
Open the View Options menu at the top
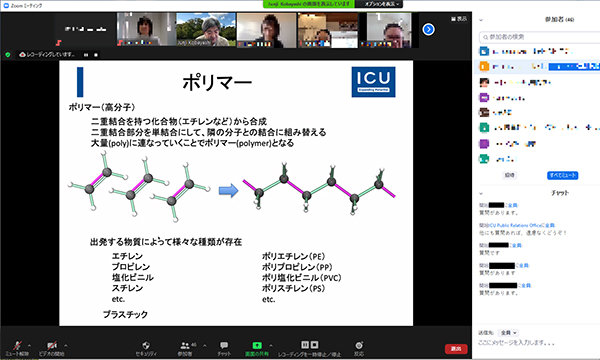pos(379,4)
